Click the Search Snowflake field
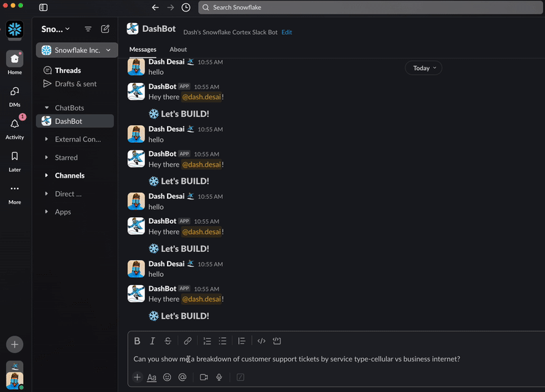 coord(371,7)
